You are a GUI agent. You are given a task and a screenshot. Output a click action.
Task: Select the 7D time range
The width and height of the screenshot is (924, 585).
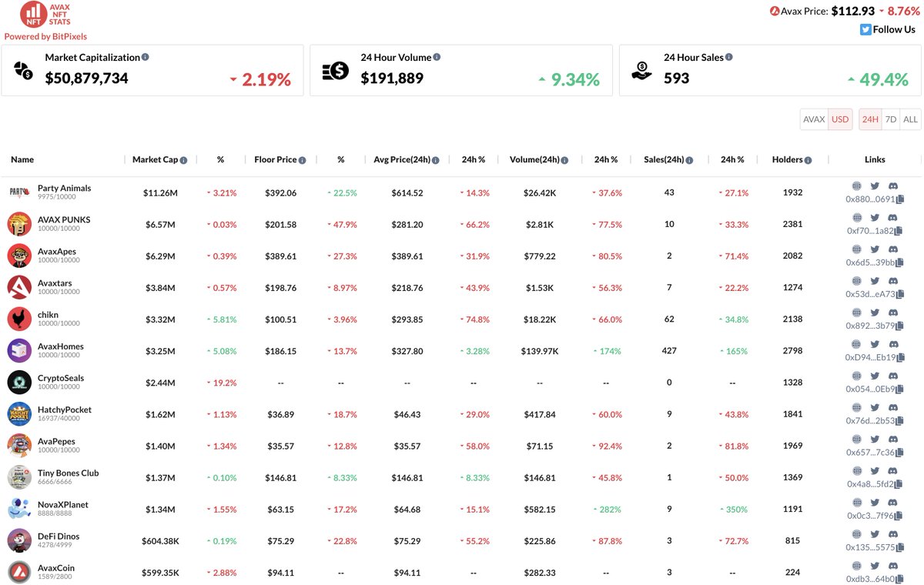891,119
